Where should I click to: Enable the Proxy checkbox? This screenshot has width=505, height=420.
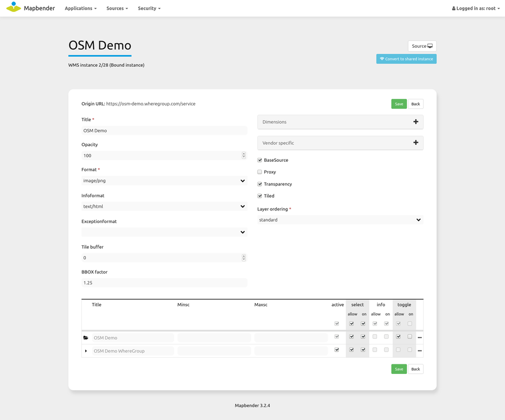[260, 172]
